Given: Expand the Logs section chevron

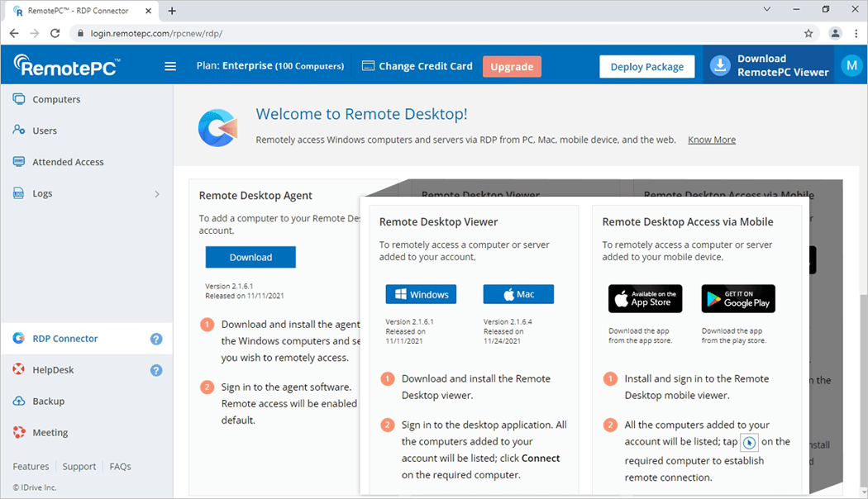Looking at the screenshot, I should (156, 192).
